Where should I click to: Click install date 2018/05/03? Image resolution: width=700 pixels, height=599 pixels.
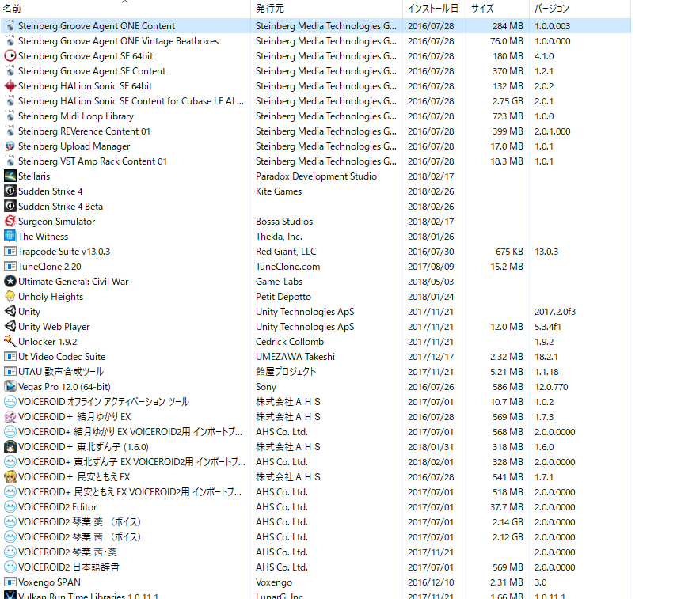pos(431,282)
